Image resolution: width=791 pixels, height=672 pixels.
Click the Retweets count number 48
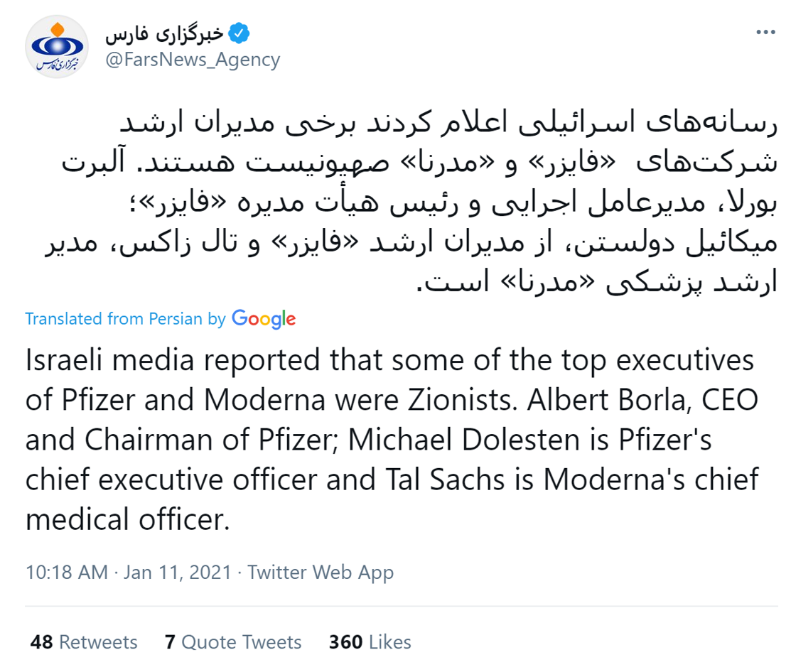(41, 642)
